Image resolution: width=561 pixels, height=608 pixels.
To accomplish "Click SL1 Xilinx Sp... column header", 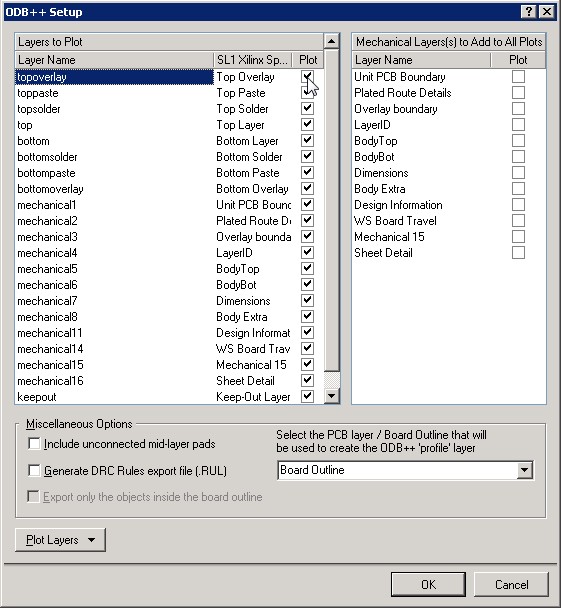I will [x=252, y=60].
